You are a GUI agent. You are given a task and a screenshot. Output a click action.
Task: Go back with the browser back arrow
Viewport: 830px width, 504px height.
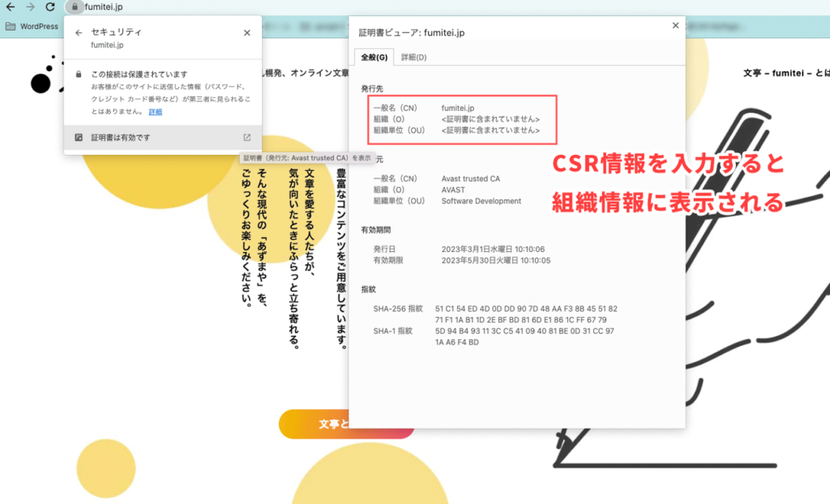[10, 6]
